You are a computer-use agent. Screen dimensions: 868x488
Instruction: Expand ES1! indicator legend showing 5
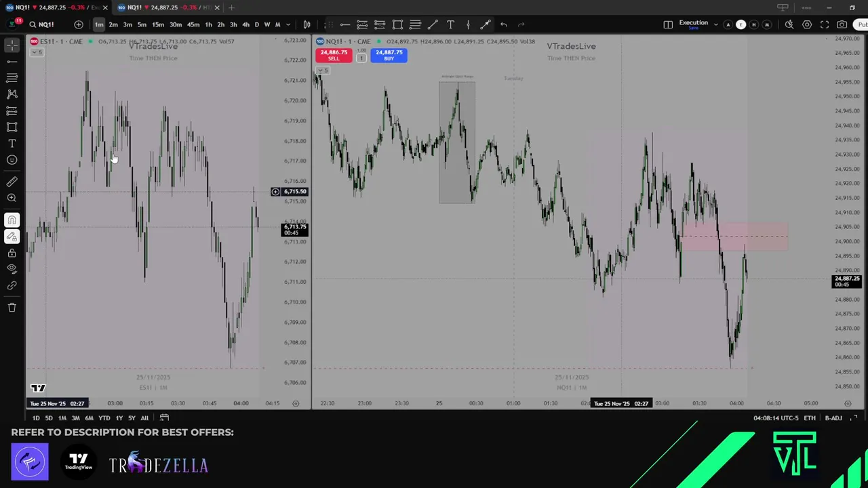36,52
